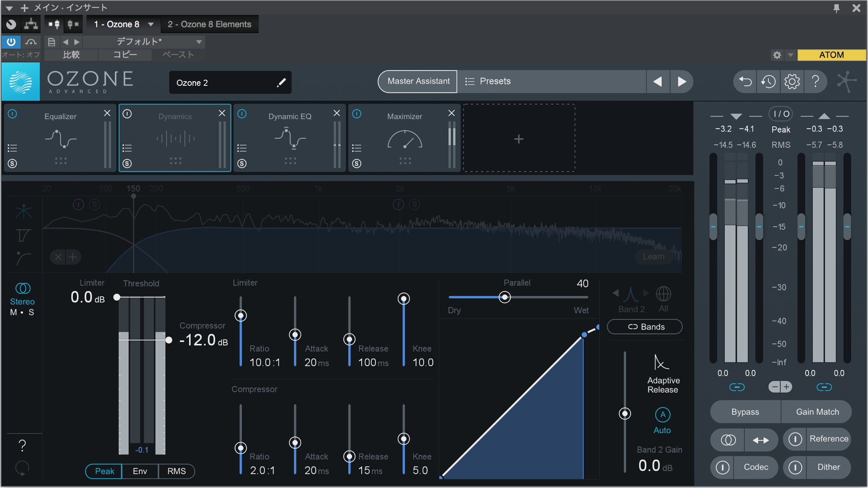Viewport: 868px width, 488px height.
Task: Toggle Auto gain A button
Action: coord(662,414)
